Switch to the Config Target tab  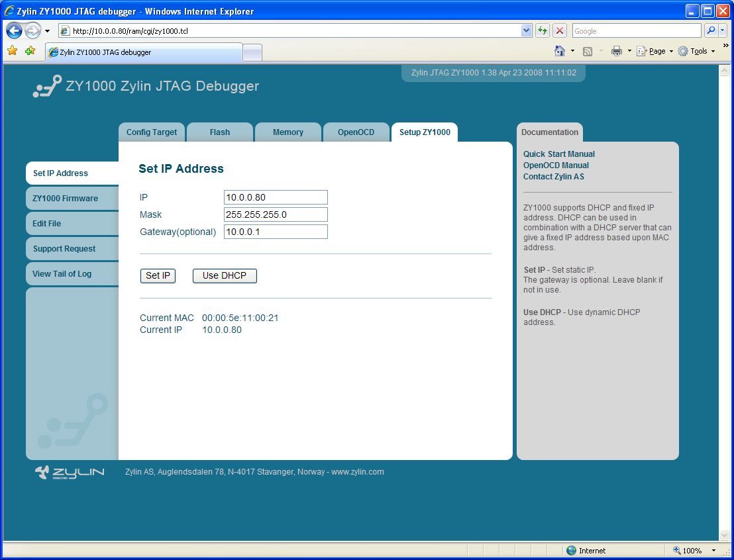[x=152, y=132]
